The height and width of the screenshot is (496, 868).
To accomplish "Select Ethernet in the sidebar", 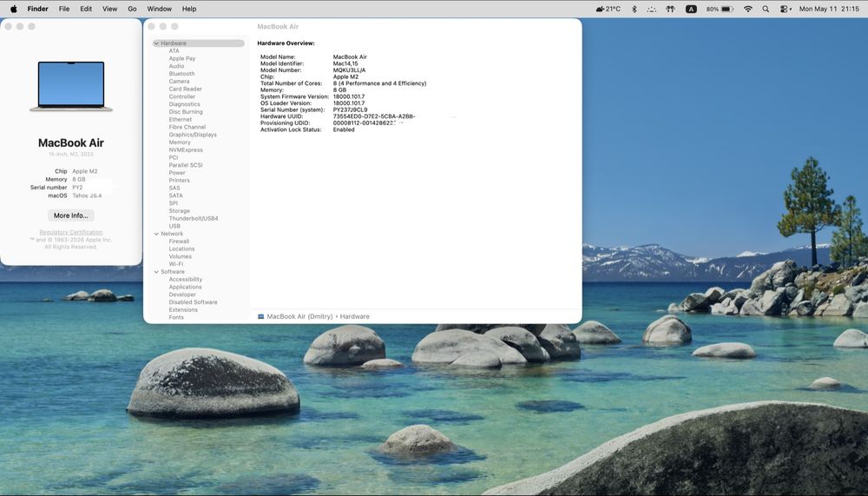I will click(x=181, y=120).
